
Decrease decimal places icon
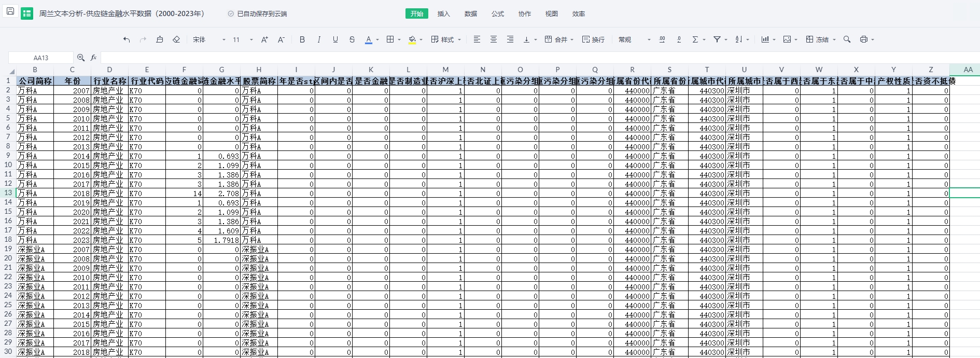click(x=679, y=39)
